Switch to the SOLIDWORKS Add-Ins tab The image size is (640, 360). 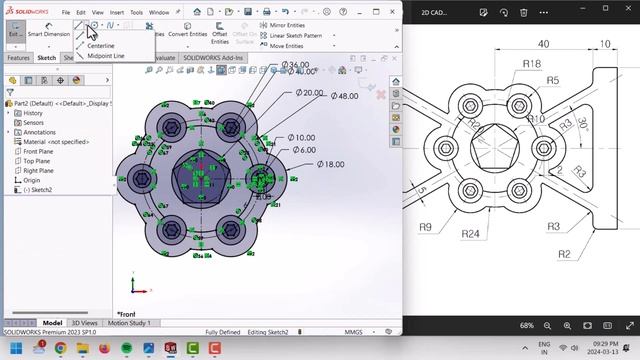213,58
